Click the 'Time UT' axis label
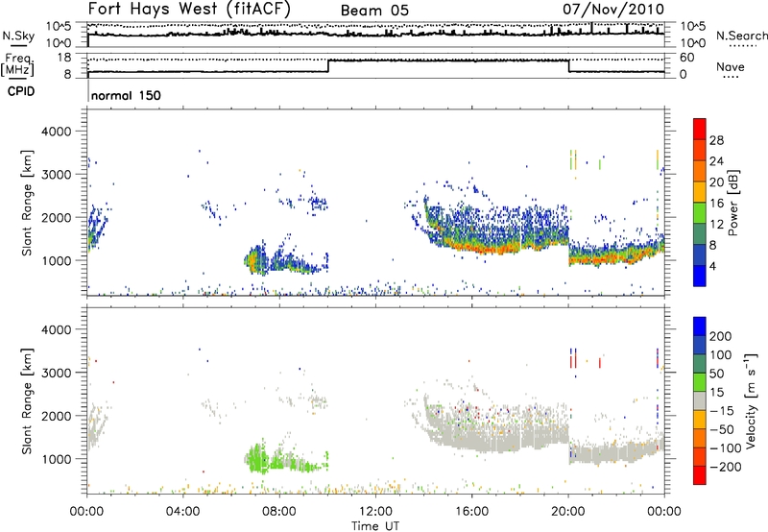Image resolution: width=768 pixels, height=532 pixels. tap(375, 526)
